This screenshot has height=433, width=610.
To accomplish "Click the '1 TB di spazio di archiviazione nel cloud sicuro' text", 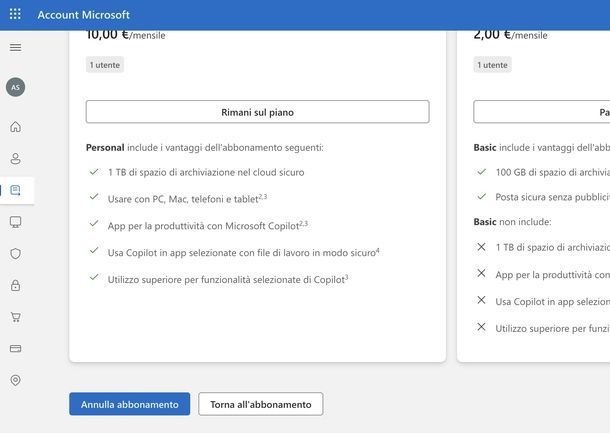I will point(206,172).
